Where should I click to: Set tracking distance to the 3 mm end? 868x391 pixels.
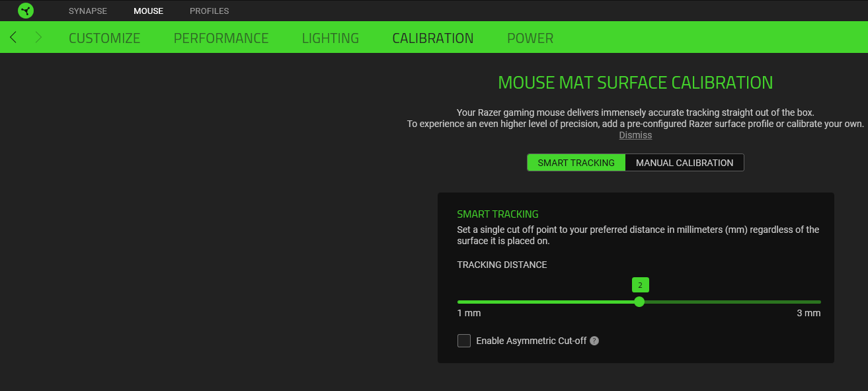tap(820, 302)
